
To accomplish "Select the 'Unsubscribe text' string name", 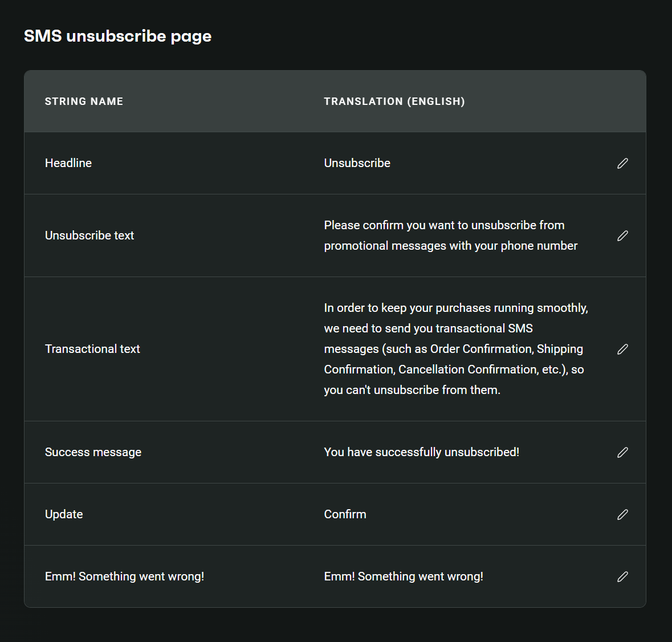I will click(x=89, y=235).
